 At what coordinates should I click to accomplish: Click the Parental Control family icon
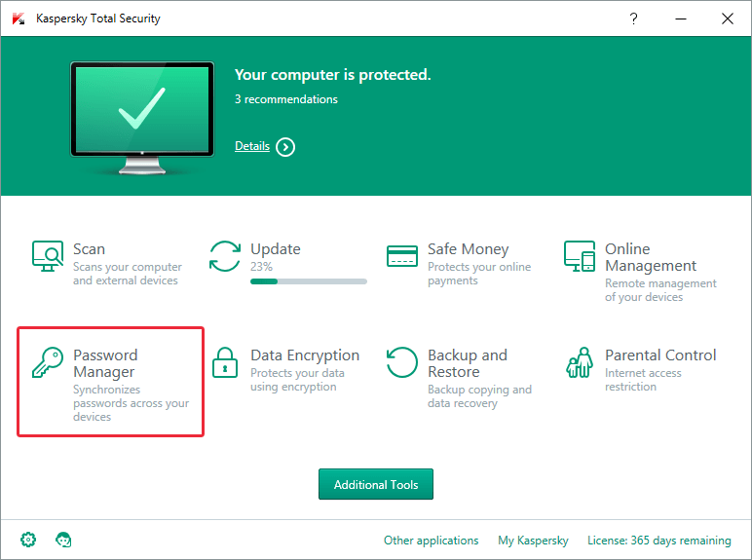pyautogui.click(x=580, y=362)
